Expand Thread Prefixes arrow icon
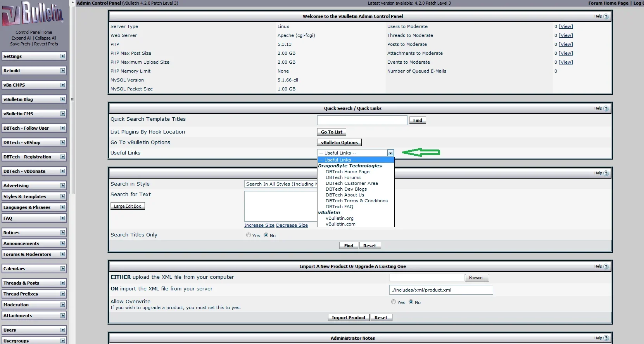Screen dimensions: 644x344 click(62, 294)
